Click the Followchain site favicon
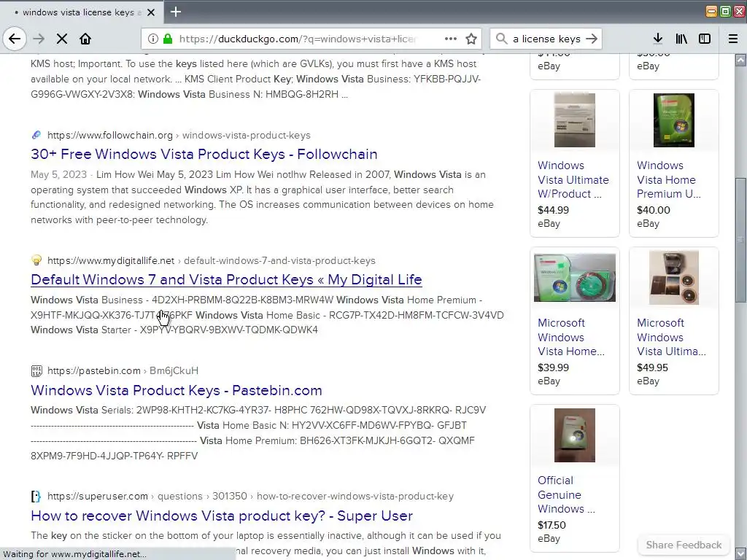Image resolution: width=747 pixels, height=560 pixels. [x=36, y=135]
